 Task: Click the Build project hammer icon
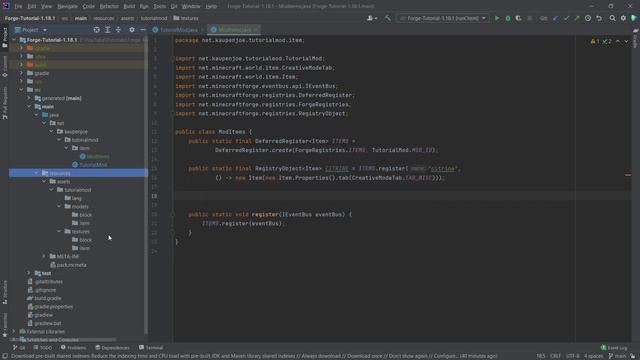[x=388, y=18]
